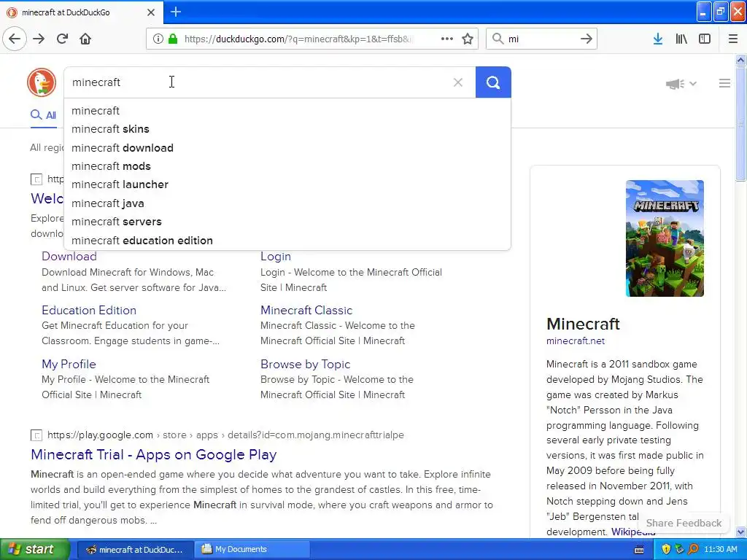Switch to minecraft at DuckDuc... taskbar button
The height and width of the screenshot is (560, 747).
click(x=135, y=549)
